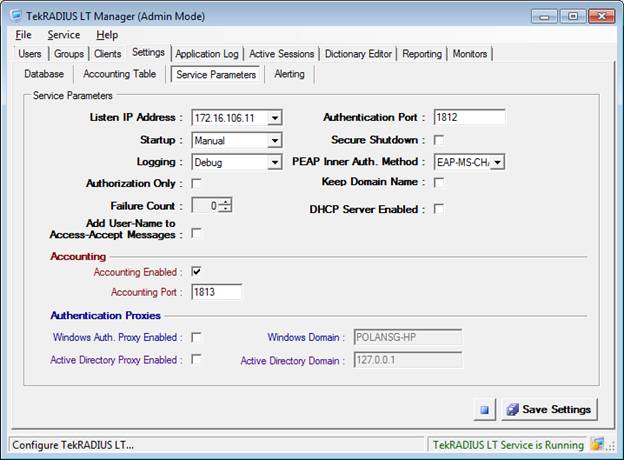The height and width of the screenshot is (460, 624).
Task: Click the Authentication Port field
Action: [x=470, y=117]
